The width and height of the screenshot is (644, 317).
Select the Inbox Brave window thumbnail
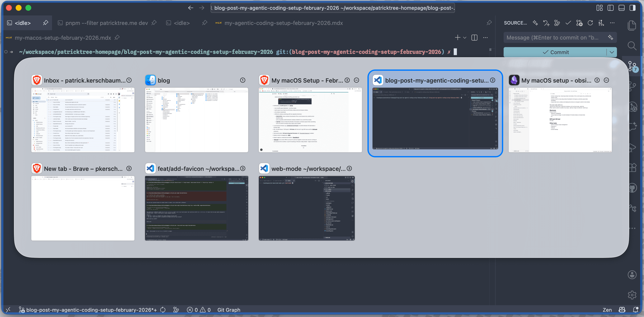tap(83, 120)
